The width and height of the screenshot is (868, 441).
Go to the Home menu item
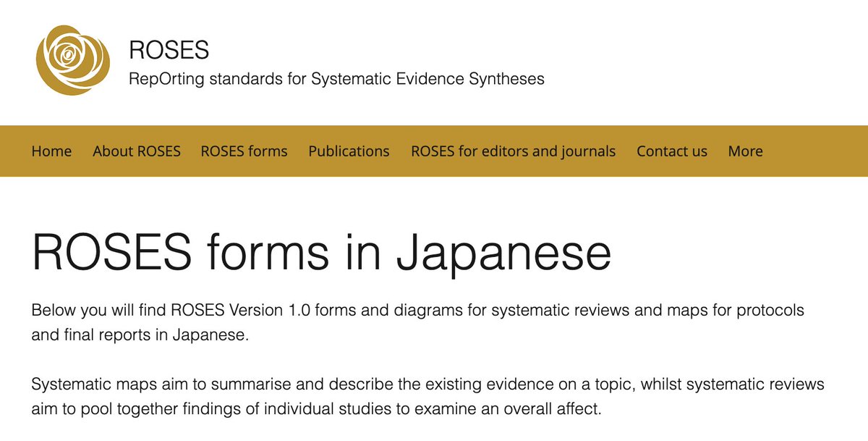tap(51, 151)
